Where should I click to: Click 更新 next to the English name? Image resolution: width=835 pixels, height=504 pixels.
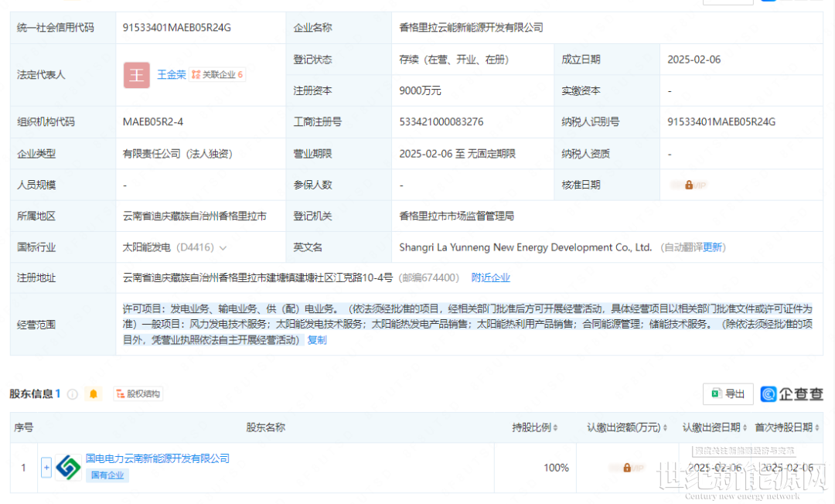pyautogui.click(x=712, y=247)
